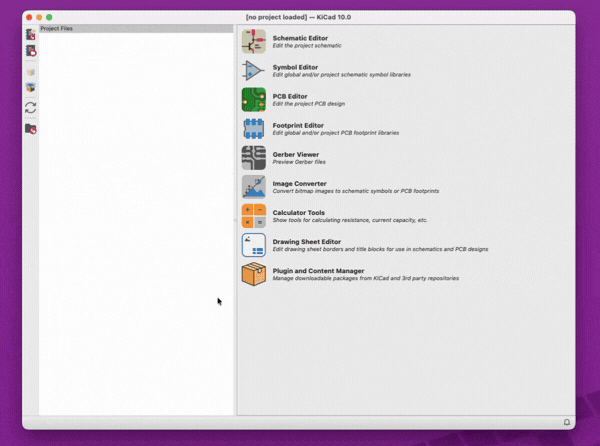
Task: Click 'Manage downloadable packages from KiCad' description
Action: tap(365, 278)
